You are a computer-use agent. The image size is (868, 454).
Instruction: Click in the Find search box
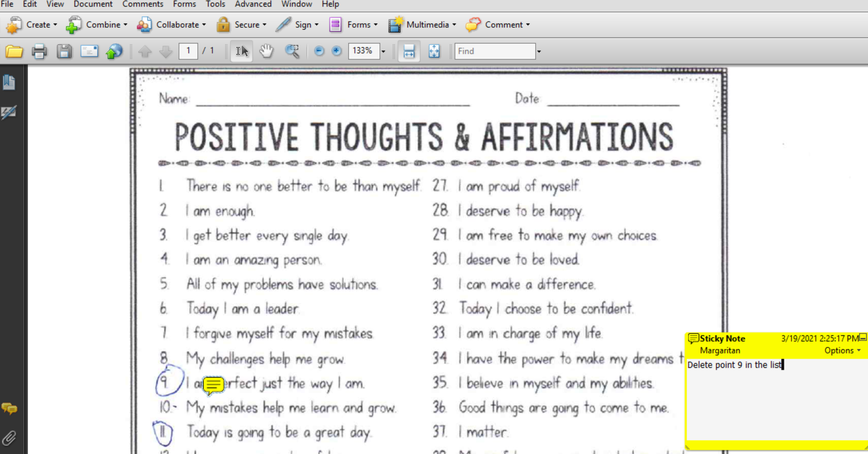click(495, 51)
